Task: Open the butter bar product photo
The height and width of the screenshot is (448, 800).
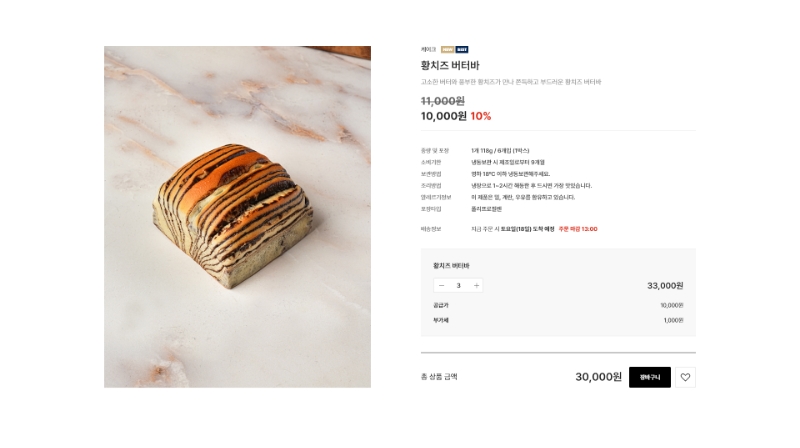Action: tap(238, 217)
